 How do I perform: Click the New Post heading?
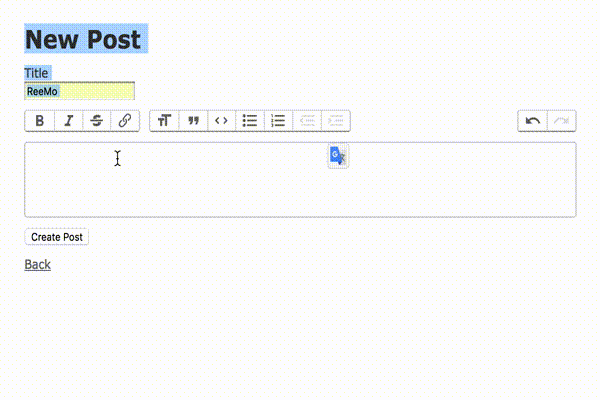click(x=85, y=39)
